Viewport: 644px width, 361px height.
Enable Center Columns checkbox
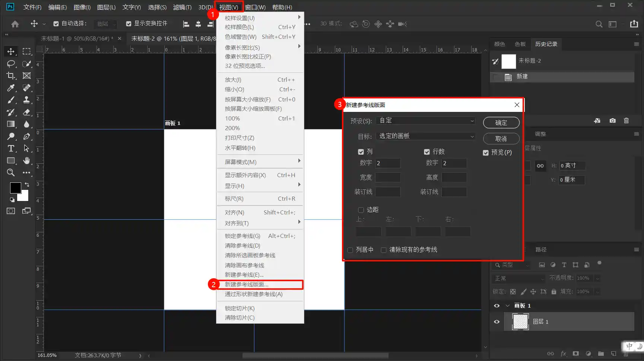tap(350, 250)
